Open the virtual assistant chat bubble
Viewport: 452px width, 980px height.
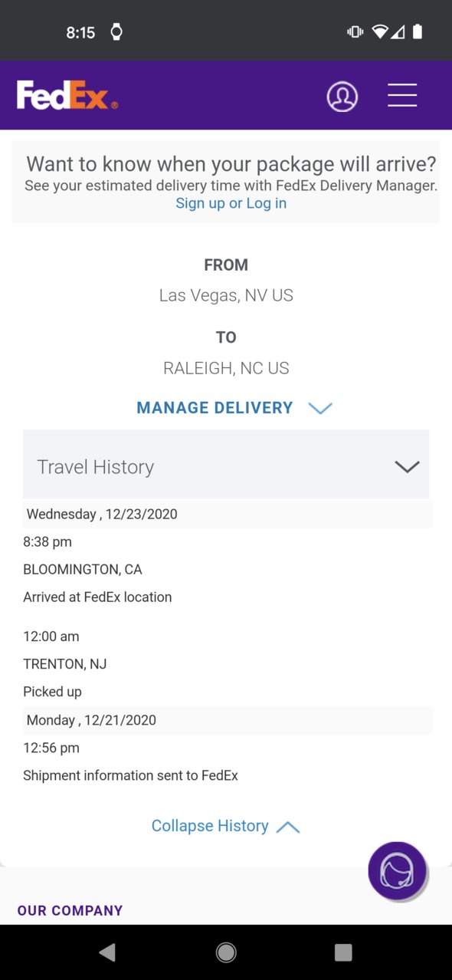tap(397, 870)
